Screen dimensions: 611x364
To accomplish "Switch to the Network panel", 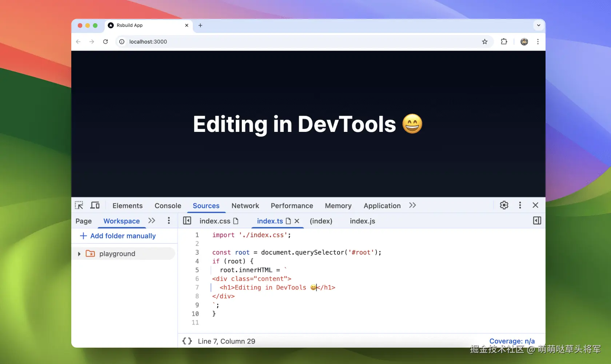I will [x=245, y=206].
